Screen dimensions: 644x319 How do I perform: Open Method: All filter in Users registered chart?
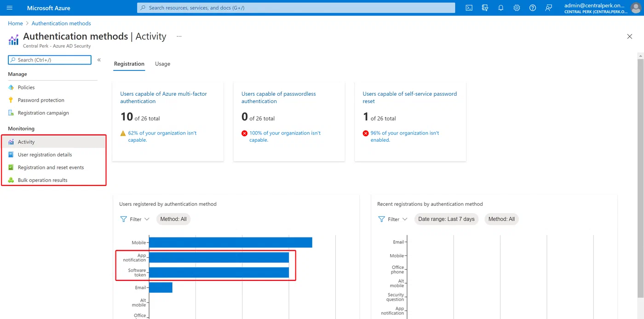click(x=173, y=219)
